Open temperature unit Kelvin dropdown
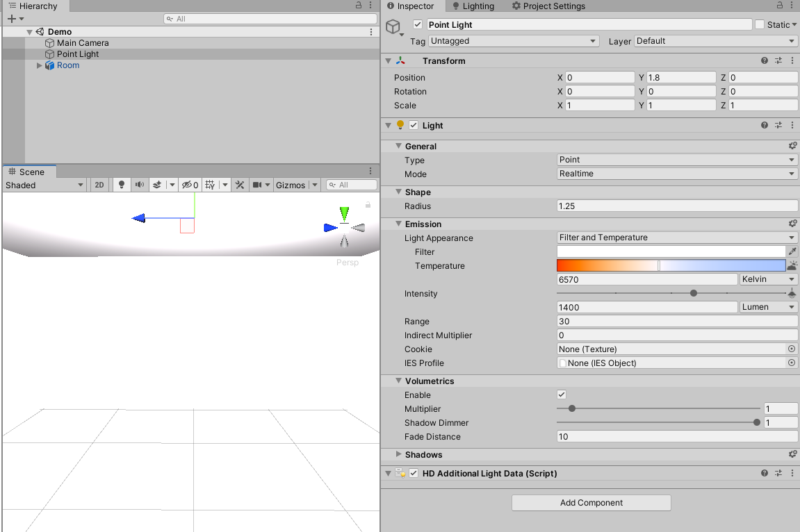Screen dimensions: 800x532 pyautogui.click(x=768, y=279)
